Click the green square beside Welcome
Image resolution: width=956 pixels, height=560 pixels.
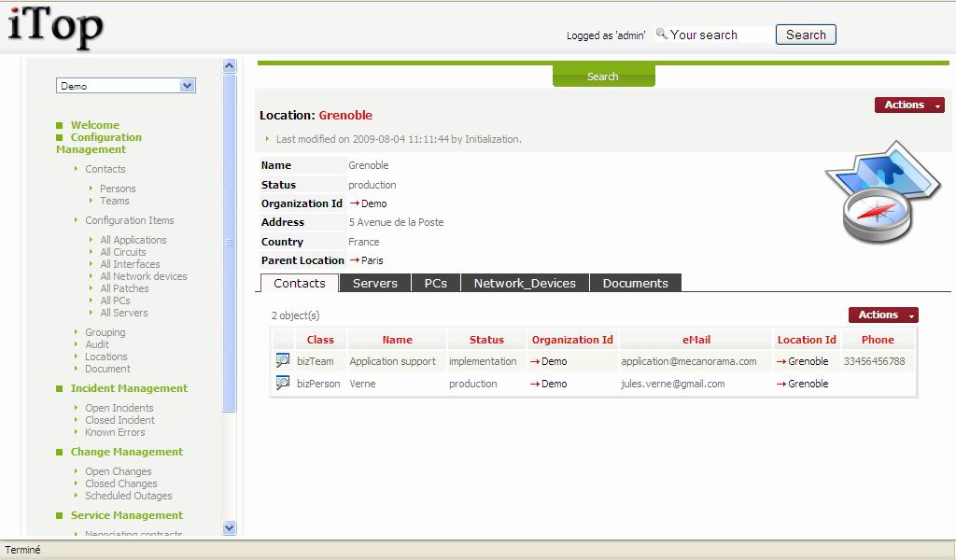click(59, 125)
